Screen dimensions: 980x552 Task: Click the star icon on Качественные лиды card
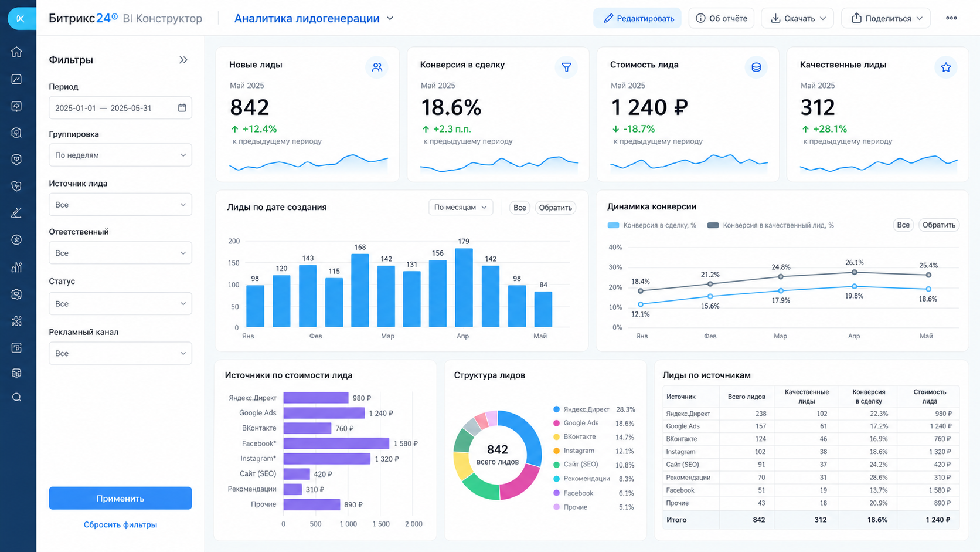point(946,67)
